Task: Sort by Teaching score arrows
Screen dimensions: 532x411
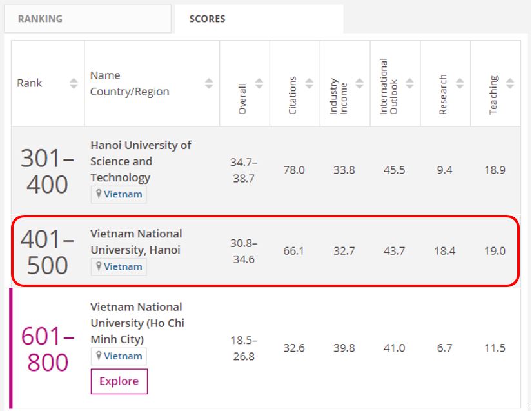Action: (x=510, y=83)
